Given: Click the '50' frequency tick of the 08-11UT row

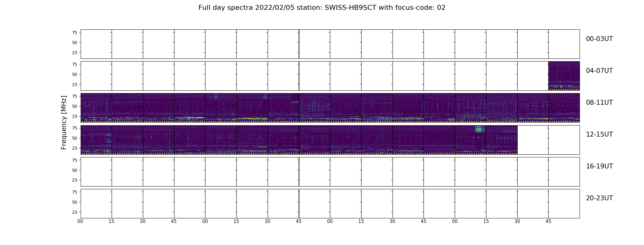Looking at the screenshot, I should 75,106.
